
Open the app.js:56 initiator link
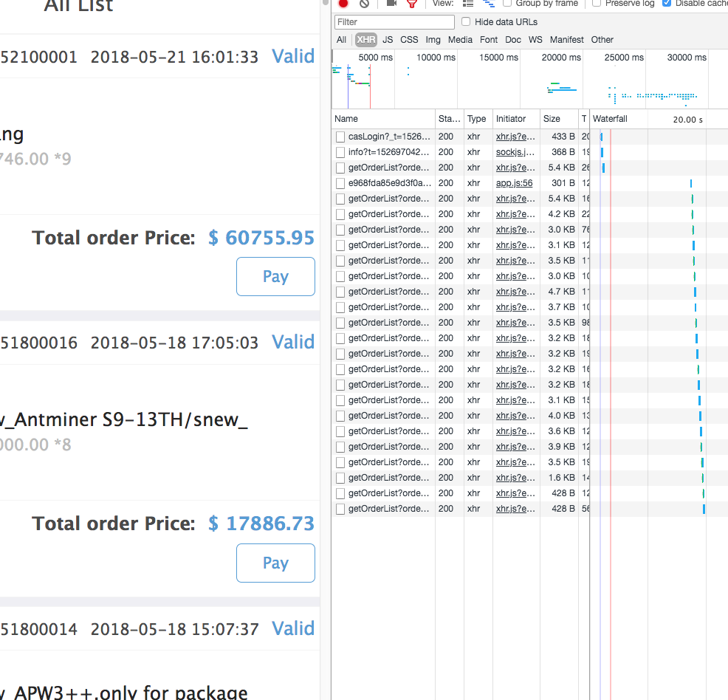(514, 182)
